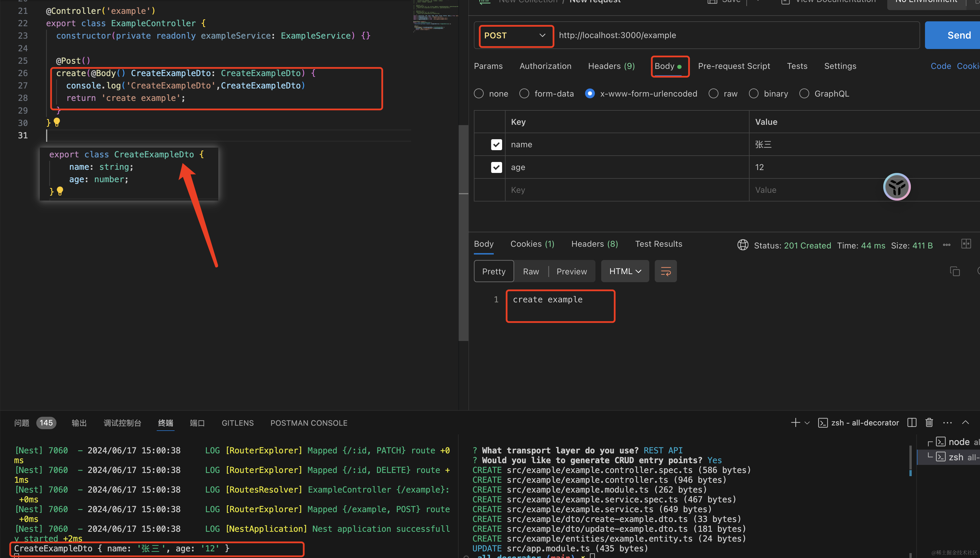Select the raw body radio button
The image size is (980, 558).
tap(713, 94)
